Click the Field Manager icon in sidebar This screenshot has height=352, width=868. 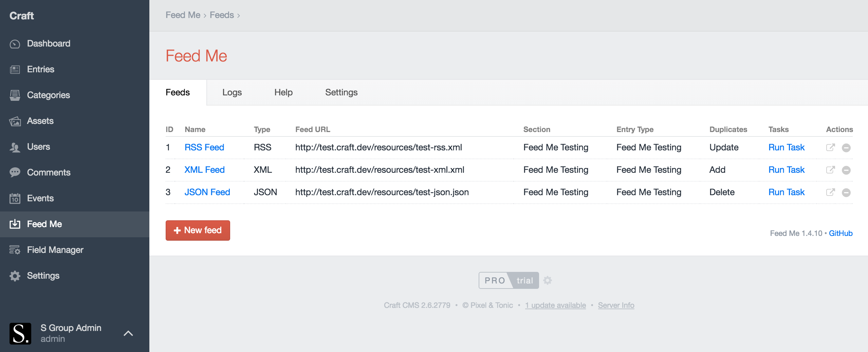pos(15,250)
